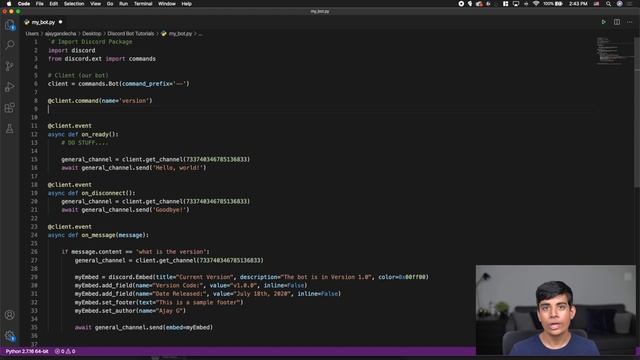
Task: Expand the my_bot.py breadcrumb segment
Action: click(180, 34)
